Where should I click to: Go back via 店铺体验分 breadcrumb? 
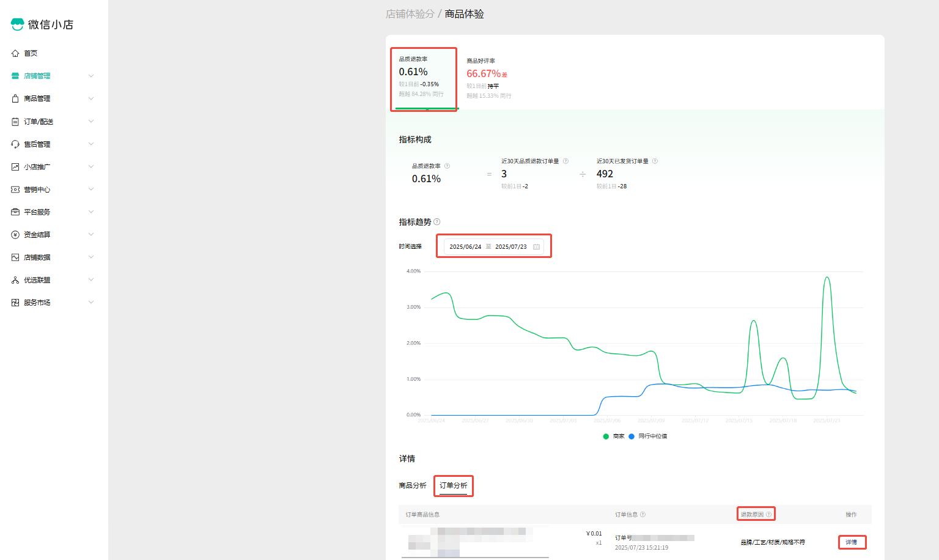tap(410, 14)
